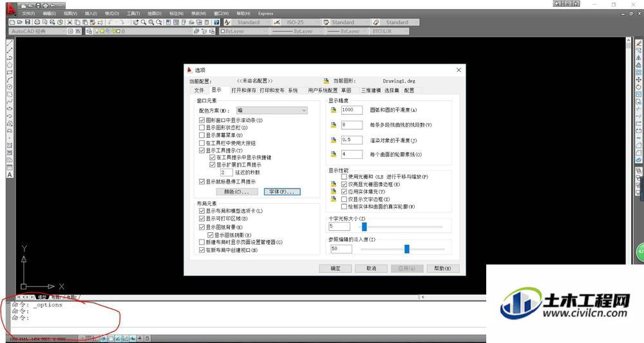This screenshot has width=644, height=343.
Task: Click the 帮助(H) button in options dialog
Action: click(x=443, y=268)
